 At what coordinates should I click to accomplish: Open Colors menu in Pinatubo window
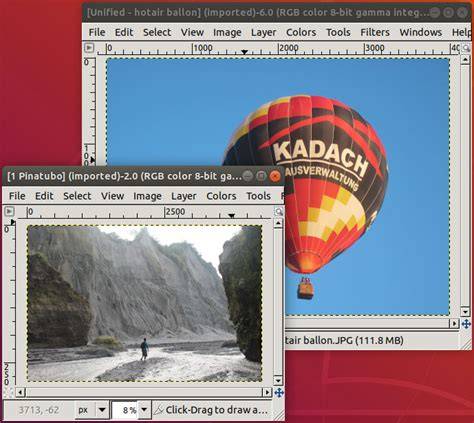coord(221,196)
